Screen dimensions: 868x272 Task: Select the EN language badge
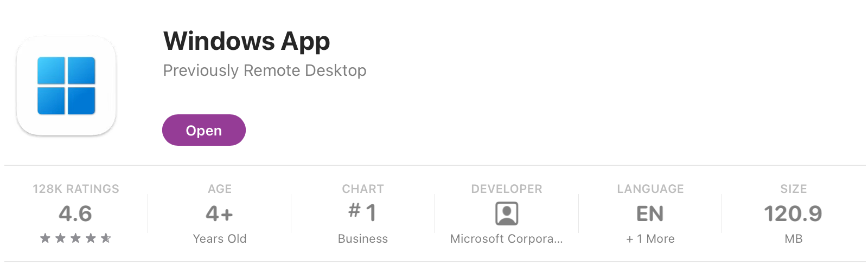point(650,213)
